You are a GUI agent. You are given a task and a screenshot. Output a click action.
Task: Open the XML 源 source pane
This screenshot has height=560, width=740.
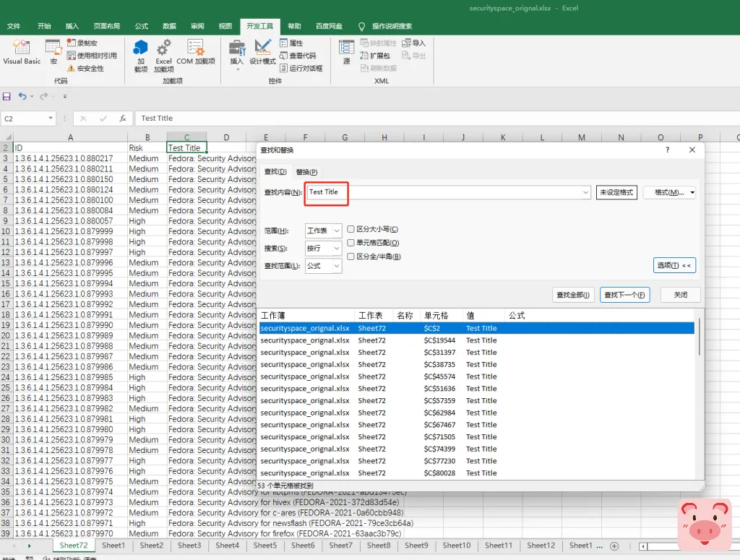[346, 52]
